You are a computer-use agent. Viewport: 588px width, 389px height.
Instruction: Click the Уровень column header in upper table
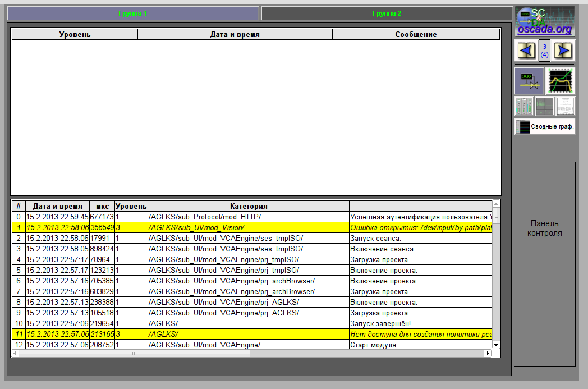75,34
